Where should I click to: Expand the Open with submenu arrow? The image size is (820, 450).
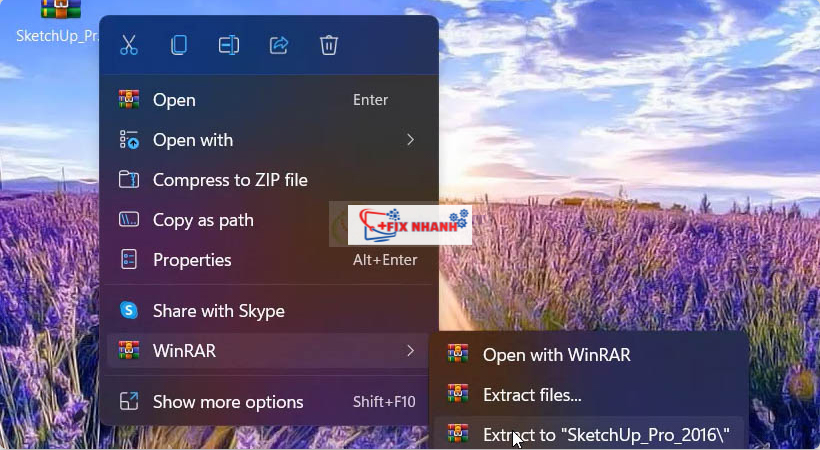coord(411,140)
